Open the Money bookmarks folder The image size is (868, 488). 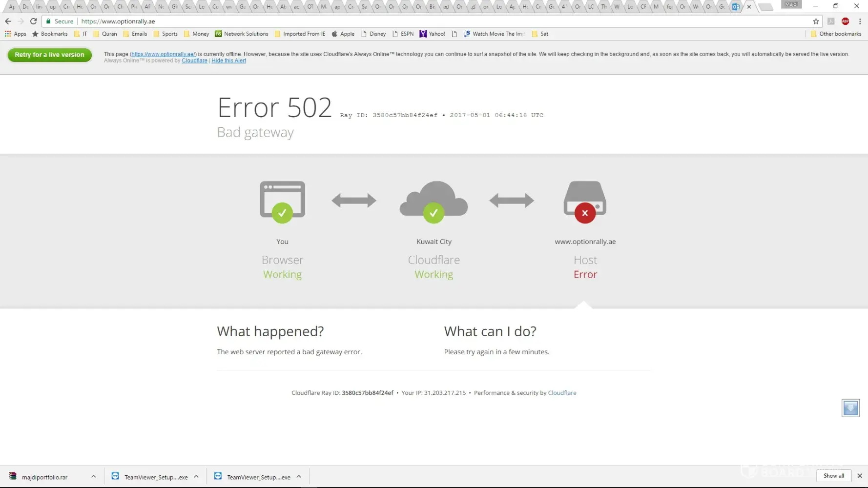[x=196, y=34]
